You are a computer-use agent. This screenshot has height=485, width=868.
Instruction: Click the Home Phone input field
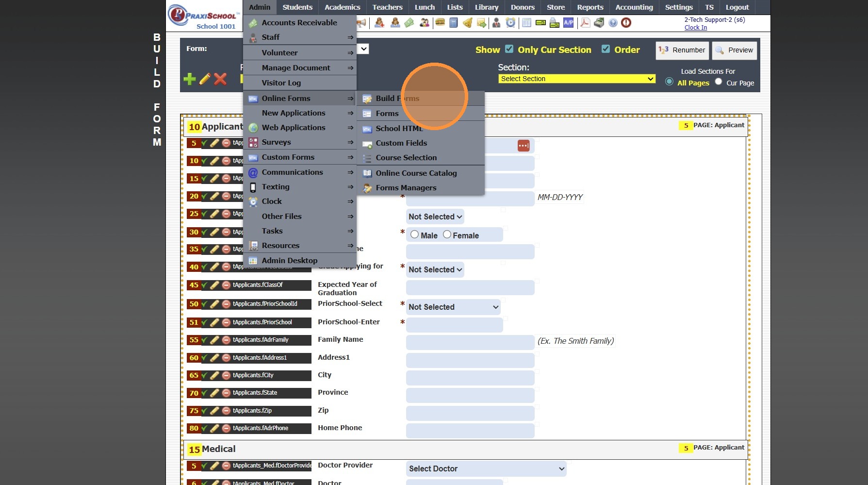tap(470, 431)
